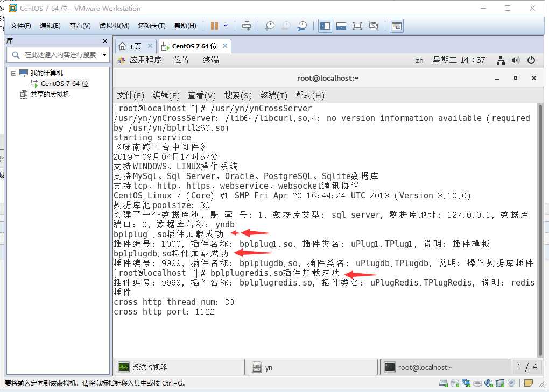This screenshot has width=549, height=392.
Task: Open terminal 查看(V) menu
Action: (x=202, y=96)
